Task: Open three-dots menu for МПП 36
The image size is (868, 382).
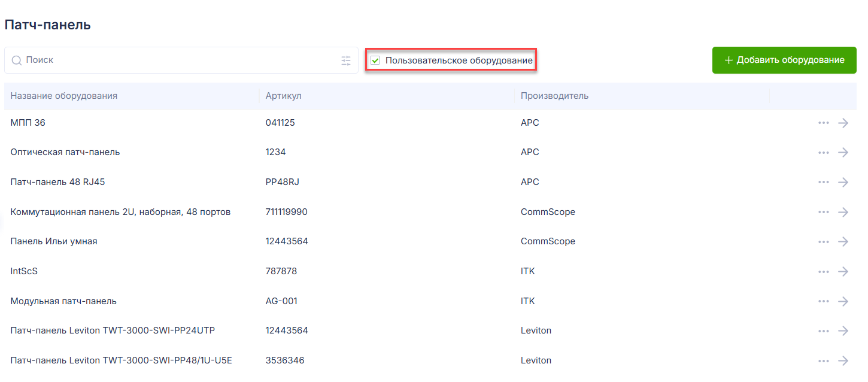Action: point(824,123)
